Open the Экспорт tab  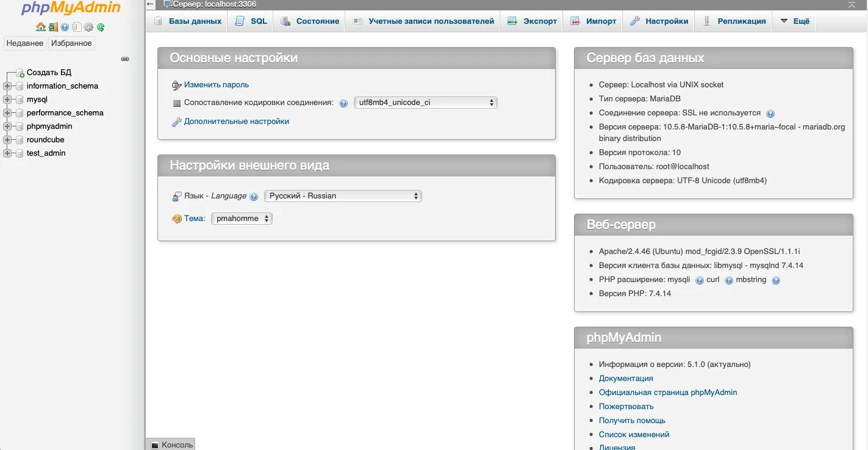tap(531, 21)
